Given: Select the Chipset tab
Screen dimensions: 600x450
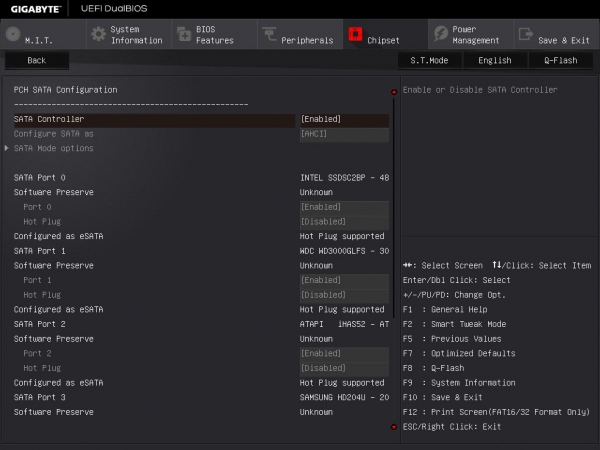Looking at the screenshot, I should 385,34.
